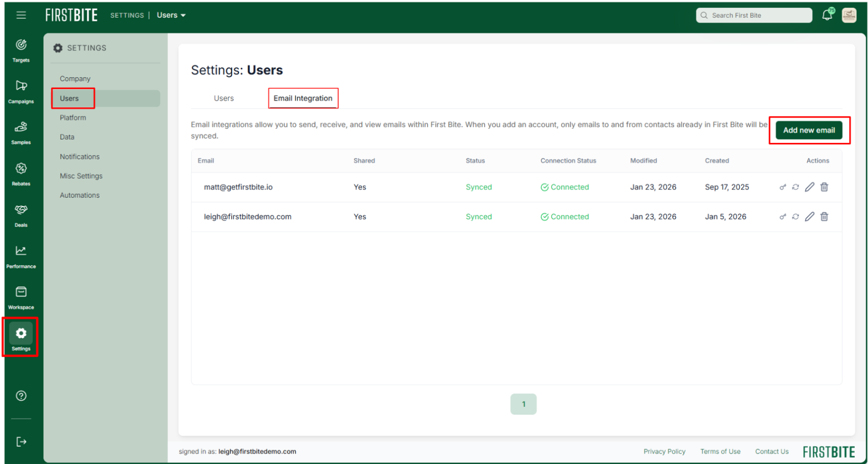Click the Email column header
This screenshot has width=868, height=464.
[x=206, y=161]
